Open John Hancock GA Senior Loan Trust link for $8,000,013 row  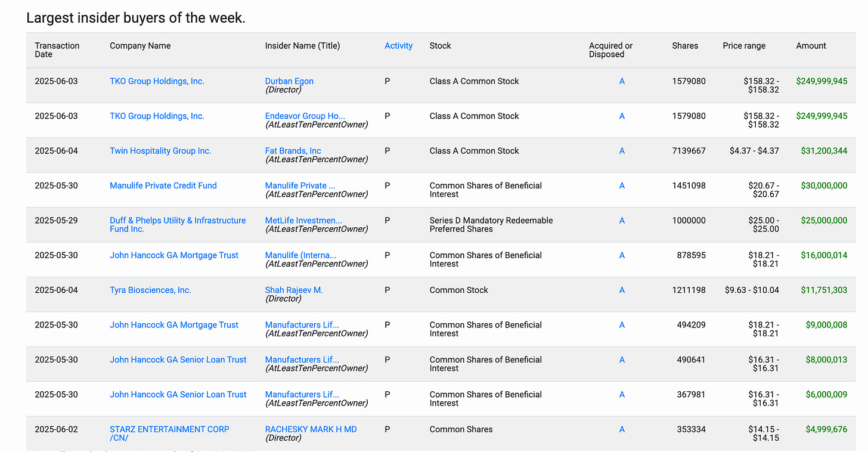tap(178, 360)
